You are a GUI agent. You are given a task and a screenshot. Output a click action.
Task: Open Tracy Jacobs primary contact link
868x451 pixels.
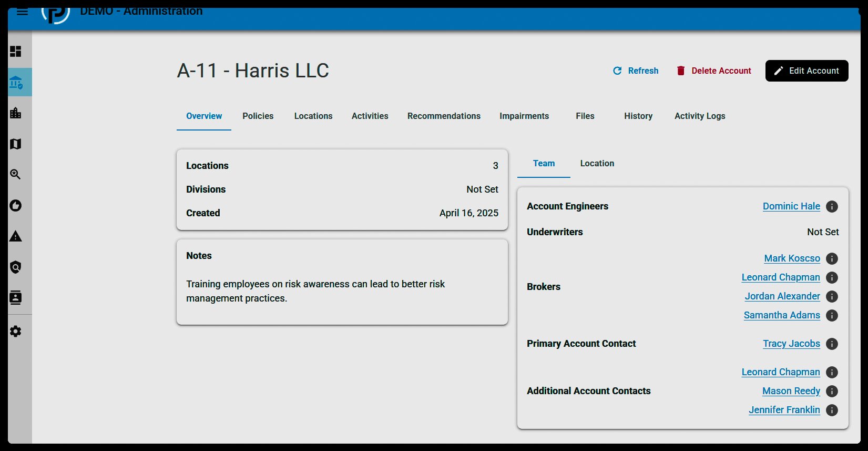791,344
